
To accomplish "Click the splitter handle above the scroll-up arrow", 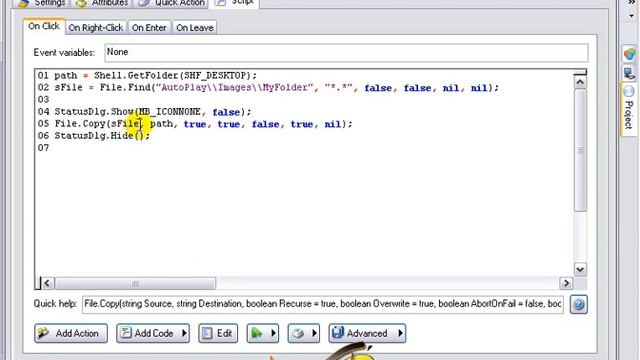I will pos(580,73).
